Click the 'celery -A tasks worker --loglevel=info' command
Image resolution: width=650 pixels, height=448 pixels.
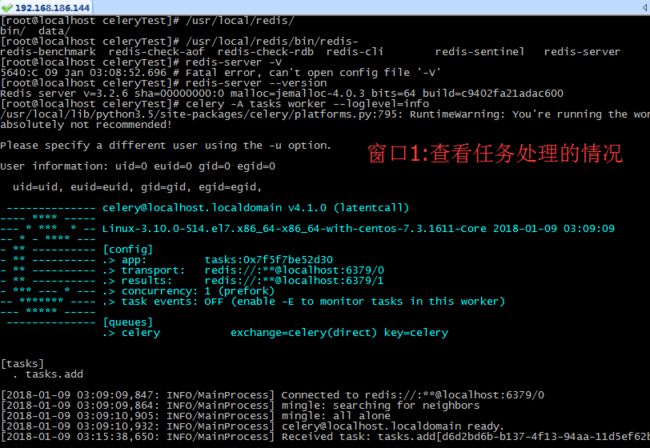coord(307,104)
